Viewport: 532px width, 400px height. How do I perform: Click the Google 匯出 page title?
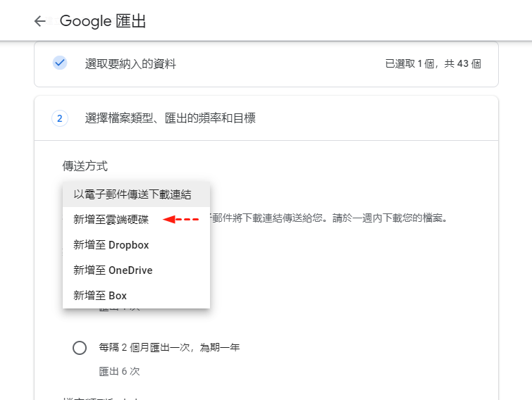[103, 21]
